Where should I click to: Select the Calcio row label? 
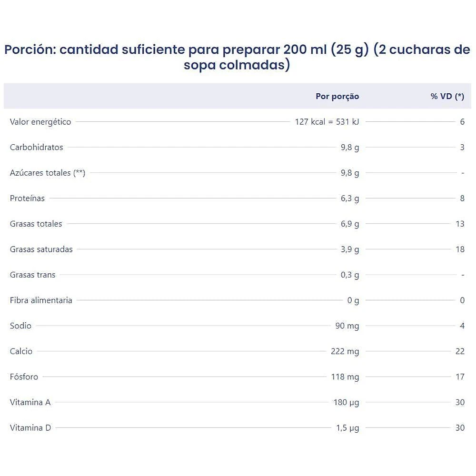coord(21,351)
